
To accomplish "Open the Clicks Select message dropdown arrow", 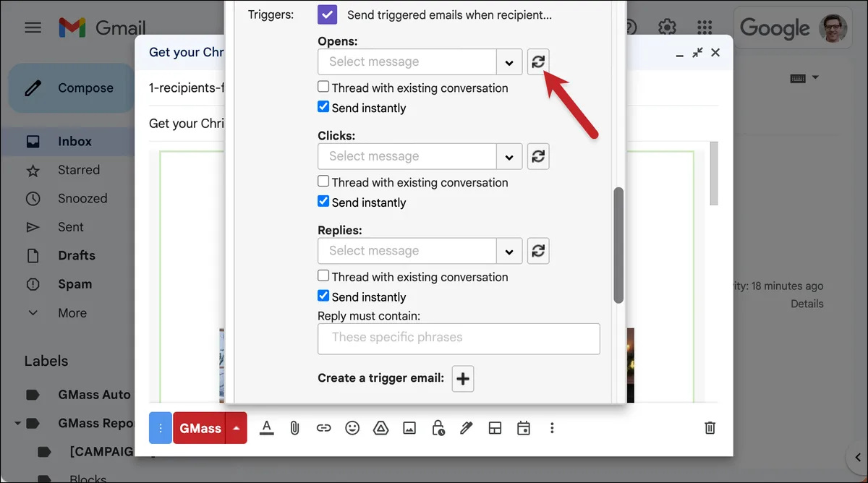I will [x=509, y=156].
